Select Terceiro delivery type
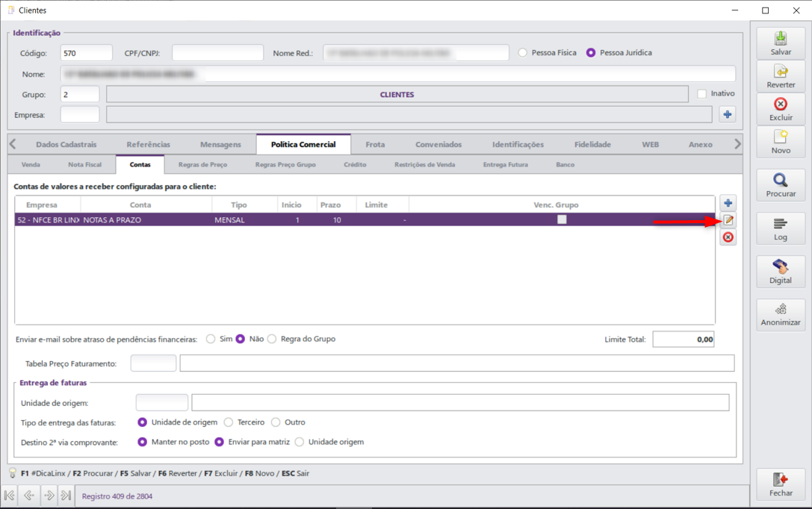This screenshot has height=509, width=812. tap(229, 422)
